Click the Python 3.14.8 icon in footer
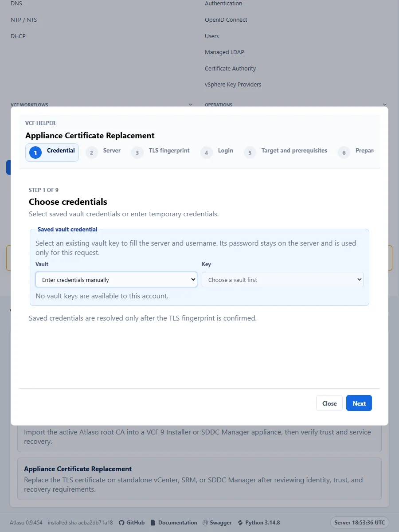Screen dimensions: 399x532 pos(240,523)
